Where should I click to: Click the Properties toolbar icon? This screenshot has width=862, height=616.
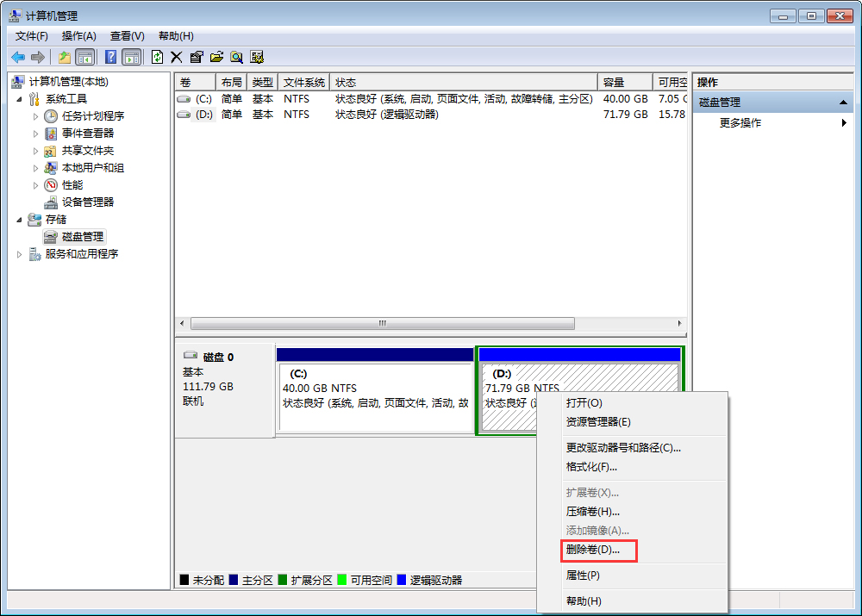[x=197, y=57]
